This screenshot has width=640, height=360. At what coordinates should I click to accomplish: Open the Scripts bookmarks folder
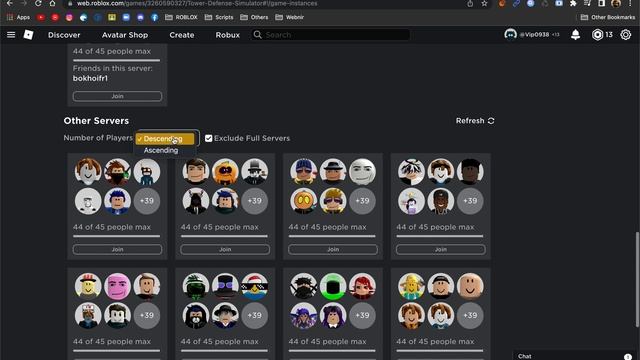coord(219,17)
